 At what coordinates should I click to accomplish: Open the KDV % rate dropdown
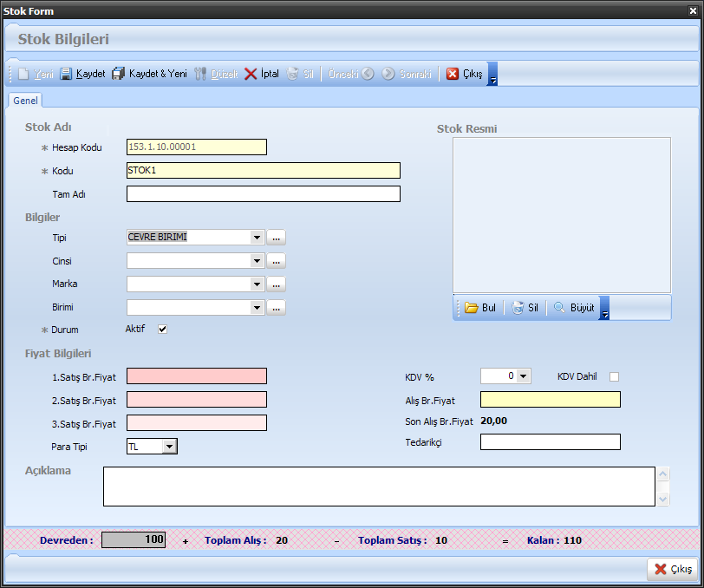coord(524,376)
